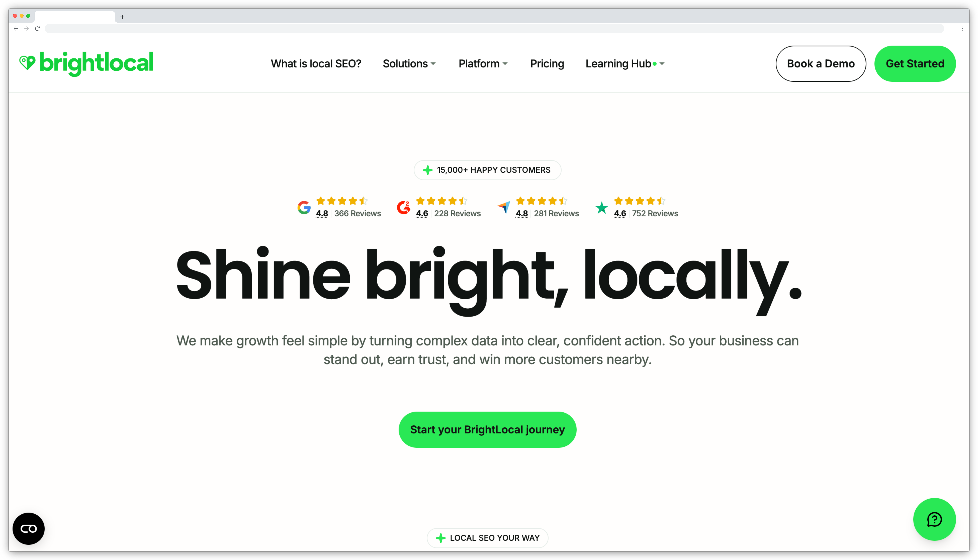Screen dimensions: 978x560
Task: Click the 228 Reviews text
Action: pyautogui.click(x=457, y=213)
